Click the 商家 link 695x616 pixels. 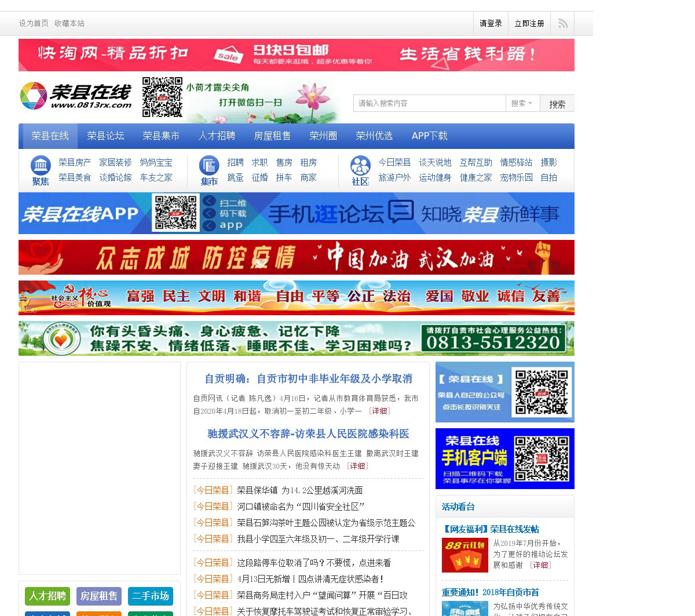tap(308, 177)
